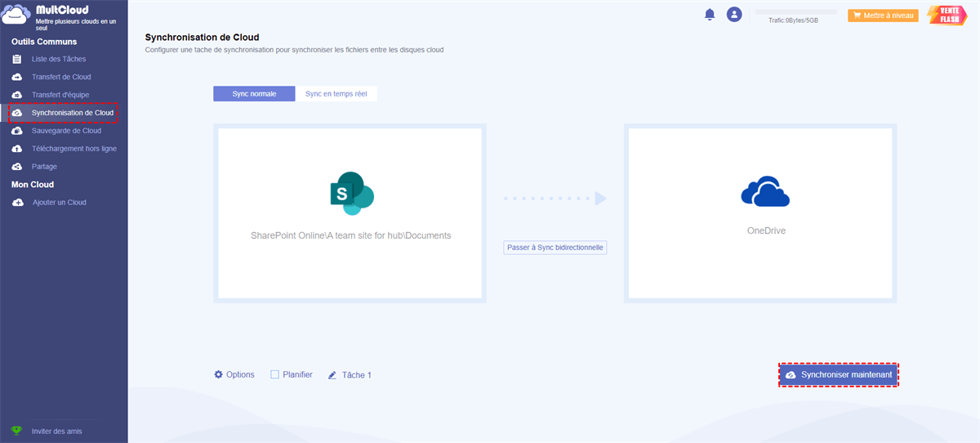The height and width of the screenshot is (443, 980).
Task: Switch to Sync normale tab
Action: point(254,94)
